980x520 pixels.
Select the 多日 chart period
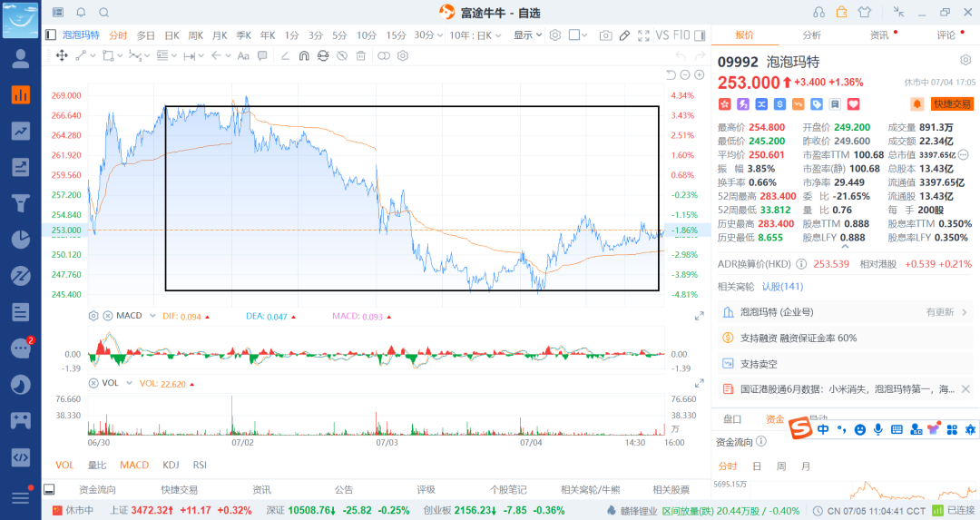click(x=145, y=35)
